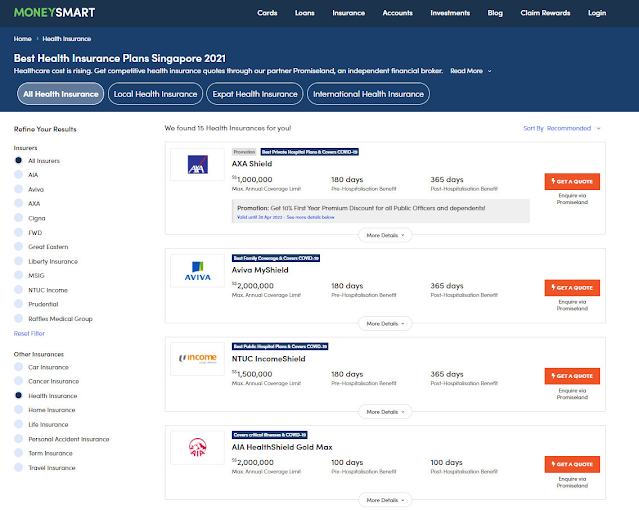Viewport: 639px width, 510px height.
Task: Click Covers critical illnesses badge
Action: (x=270, y=435)
